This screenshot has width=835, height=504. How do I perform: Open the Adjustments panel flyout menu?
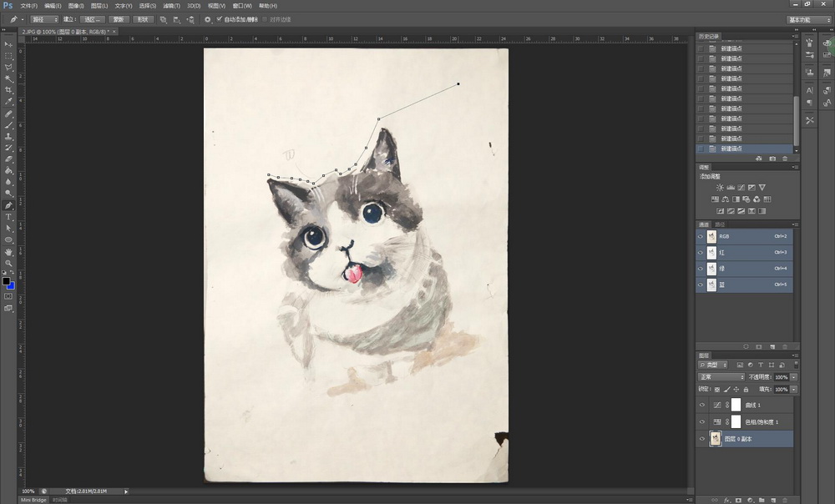(795, 167)
